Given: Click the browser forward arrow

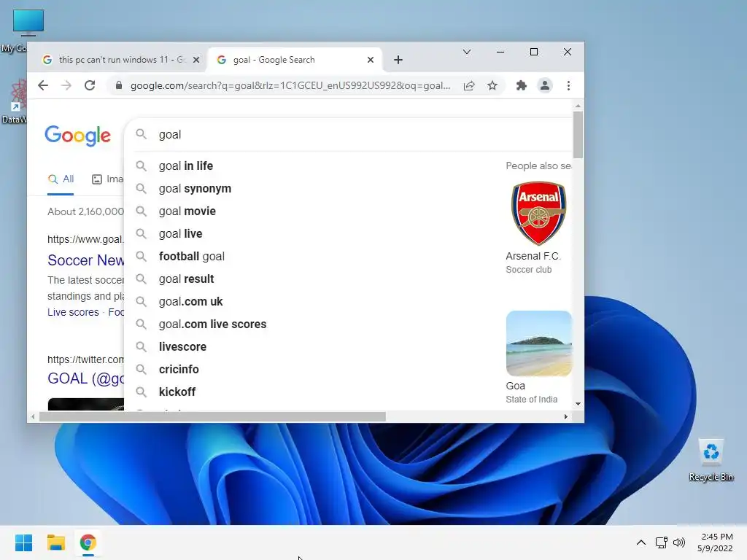Looking at the screenshot, I should coord(66,86).
